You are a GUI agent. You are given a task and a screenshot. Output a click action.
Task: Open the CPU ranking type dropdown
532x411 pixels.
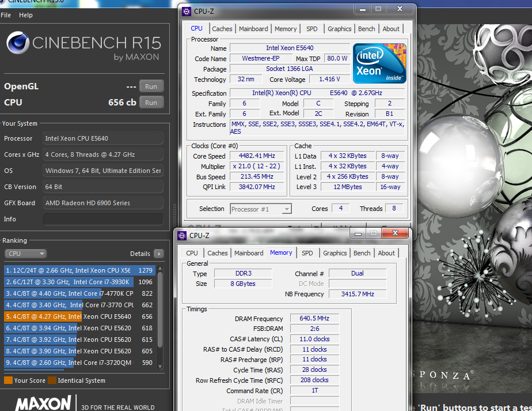[x=26, y=254]
